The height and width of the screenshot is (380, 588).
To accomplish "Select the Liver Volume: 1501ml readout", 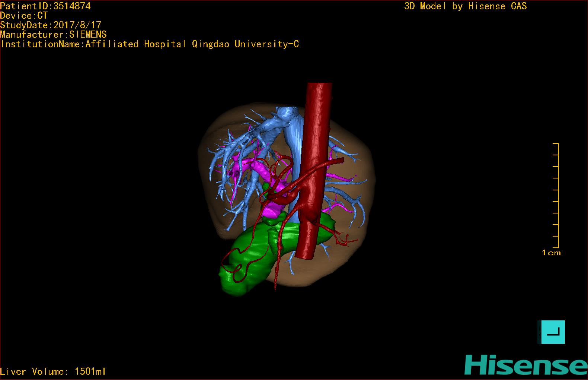I will (x=53, y=371).
